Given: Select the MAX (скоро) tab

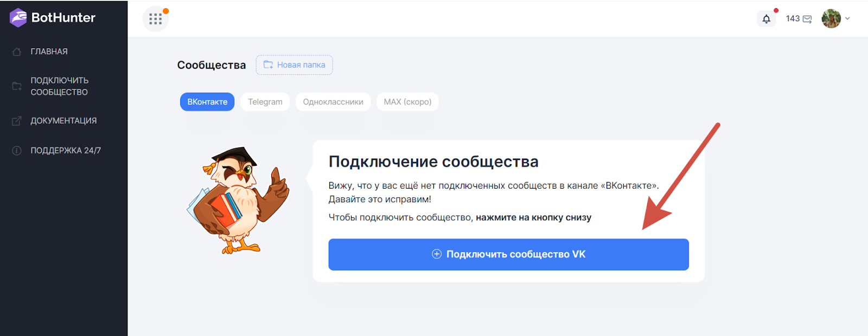Looking at the screenshot, I should pyautogui.click(x=407, y=102).
